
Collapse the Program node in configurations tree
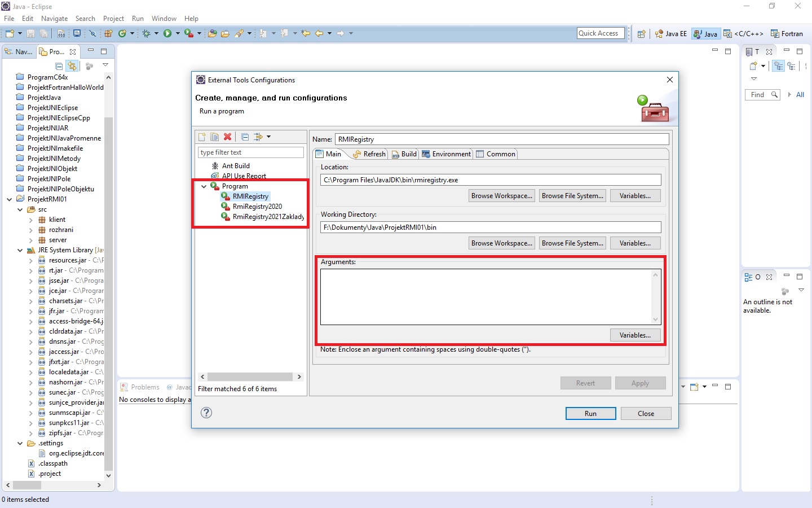pyautogui.click(x=204, y=186)
